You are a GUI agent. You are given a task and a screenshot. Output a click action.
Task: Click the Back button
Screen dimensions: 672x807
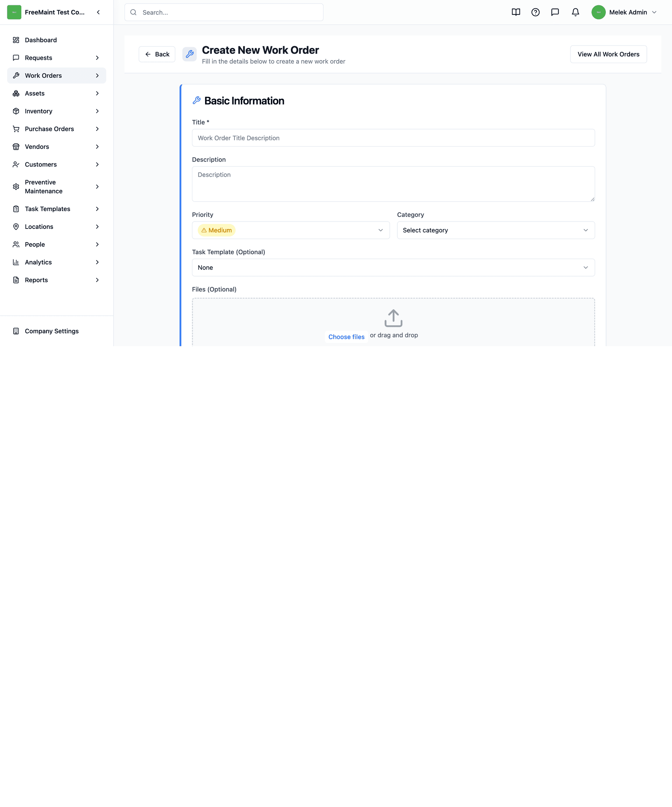157,54
